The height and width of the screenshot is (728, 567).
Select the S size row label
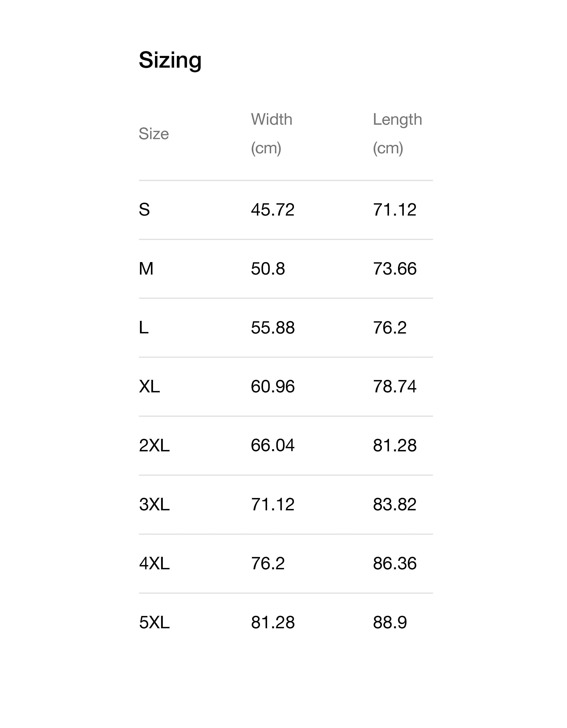144,210
